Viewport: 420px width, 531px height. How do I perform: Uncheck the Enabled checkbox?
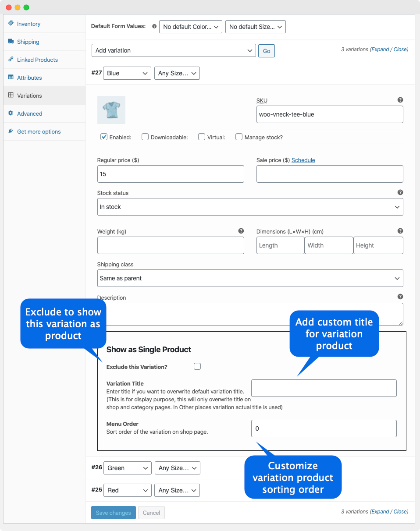pyautogui.click(x=104, y=137)
